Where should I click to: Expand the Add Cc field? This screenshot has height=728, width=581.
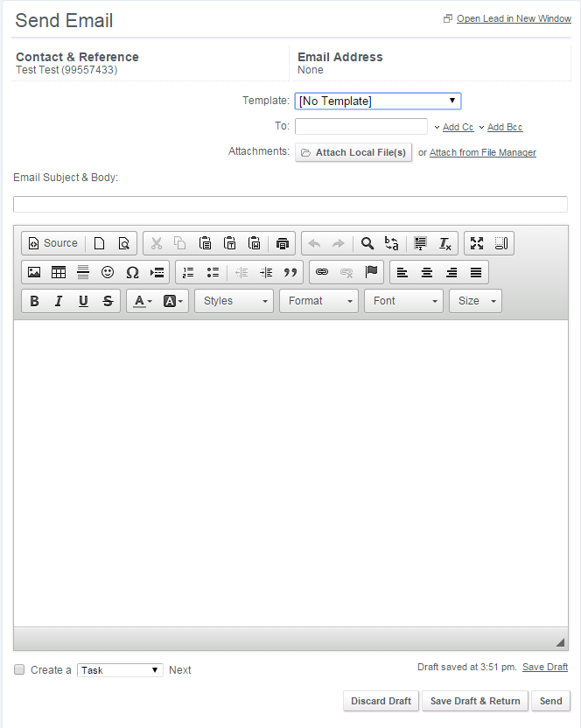click(x=458, y=127)
